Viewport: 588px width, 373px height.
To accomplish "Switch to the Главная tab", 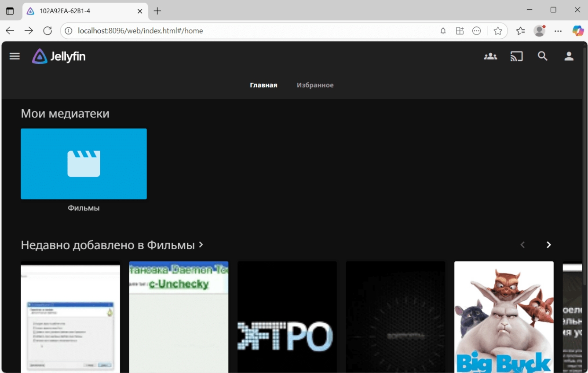I will tap(263, 85).
